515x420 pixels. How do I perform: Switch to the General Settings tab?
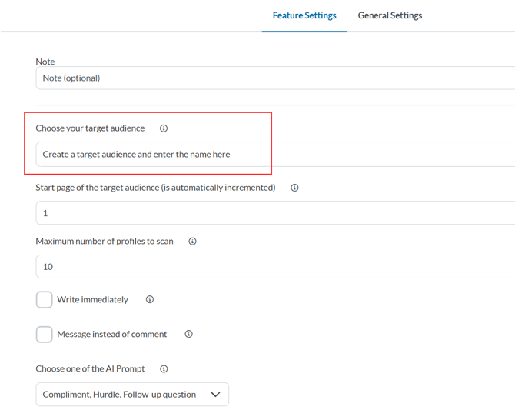pos(390,15)
